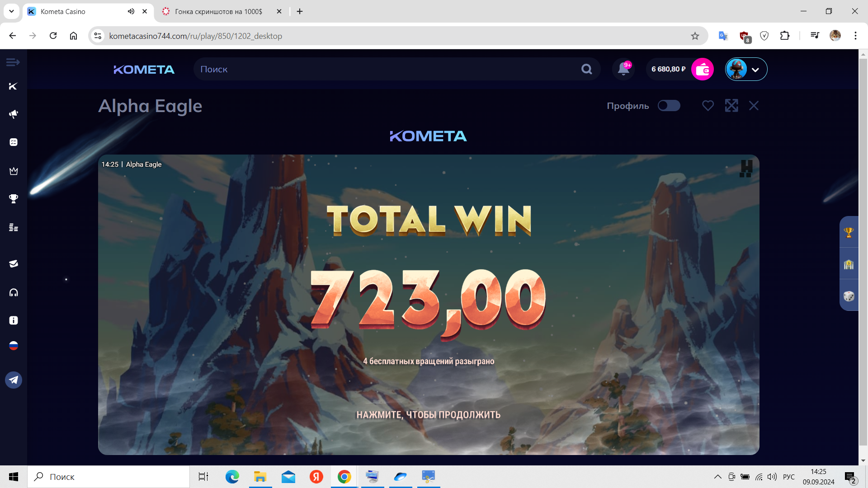Expand the user avatar dropdown menu

click(755, 70)
